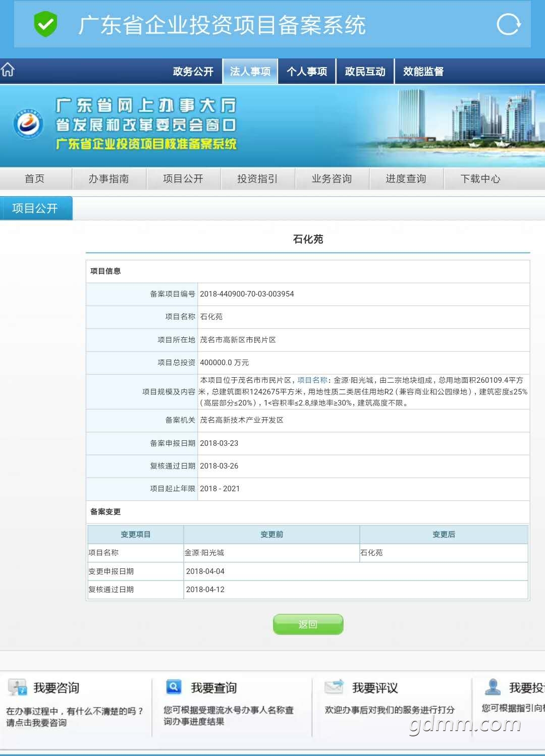This screenshot has height=756, width=545.
Task: Click the total investment value 400000.0 万元
Action: (x=225, y=363)
